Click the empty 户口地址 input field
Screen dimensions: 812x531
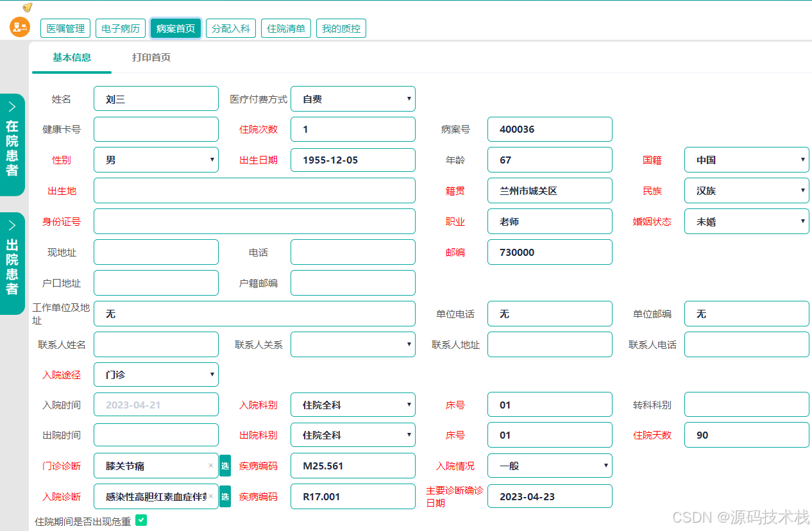coord(156,283)
